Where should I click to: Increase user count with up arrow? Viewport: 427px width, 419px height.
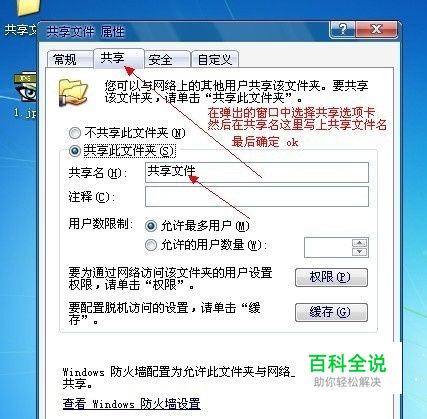point(359,243)
